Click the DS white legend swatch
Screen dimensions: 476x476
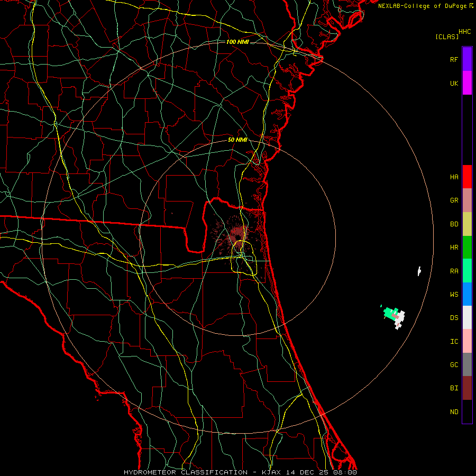[467, 317]
